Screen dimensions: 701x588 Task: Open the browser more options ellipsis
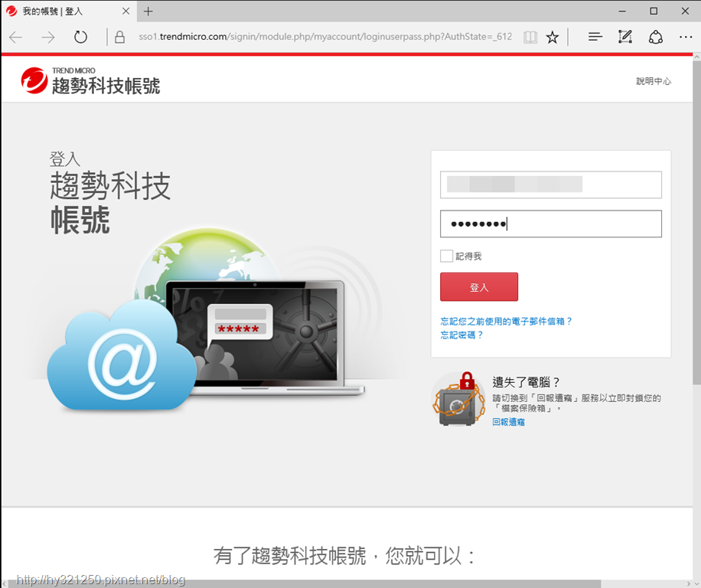686,37
